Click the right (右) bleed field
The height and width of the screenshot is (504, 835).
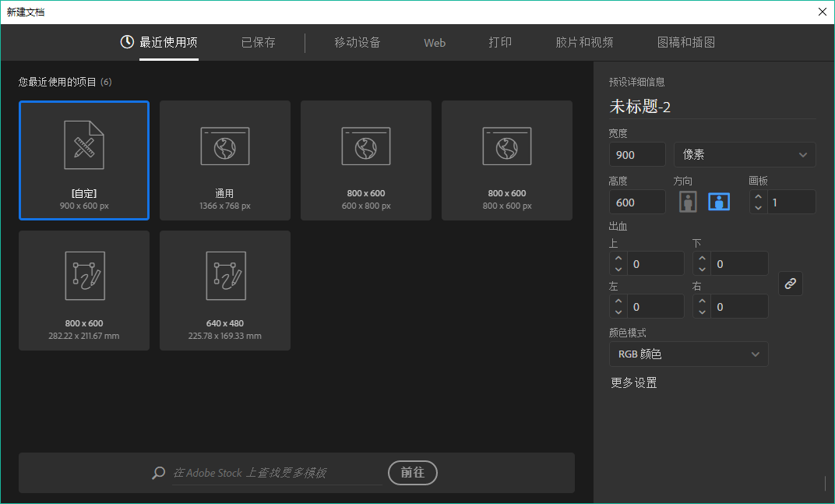739,306
